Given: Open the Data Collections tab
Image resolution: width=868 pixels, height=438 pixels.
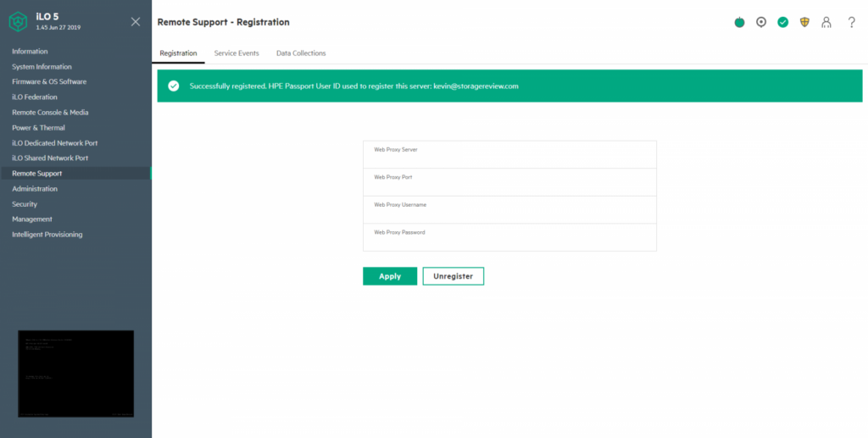Looking at the screenshot, I should point(301,53).
